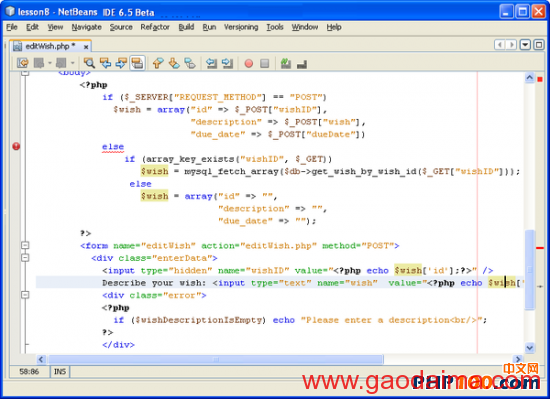
Task: Open the View menu
Action: [x=55, y=27]
